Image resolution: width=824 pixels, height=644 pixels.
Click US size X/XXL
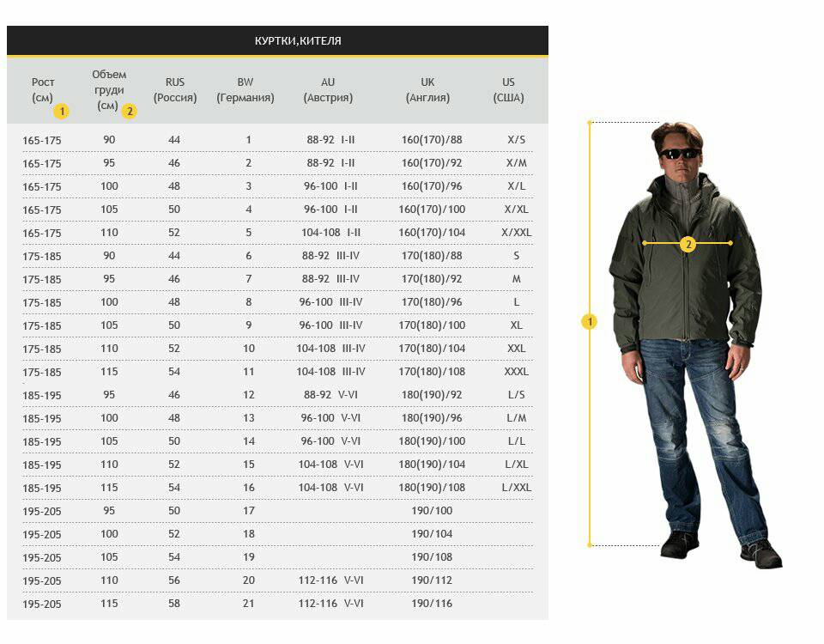click(516, 233)
